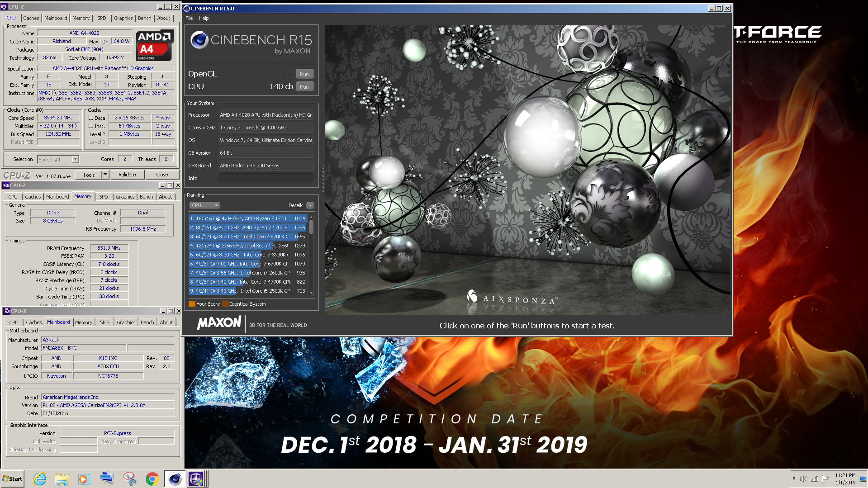
Task: Open the Snipping Tool taskbar icon
Action: tap(129, 479)
